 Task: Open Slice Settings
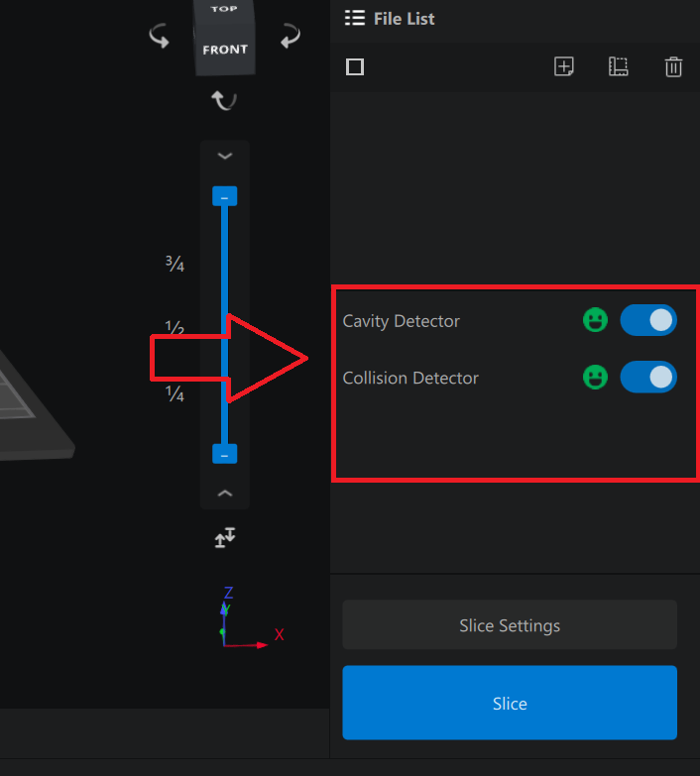click(510, 625)
